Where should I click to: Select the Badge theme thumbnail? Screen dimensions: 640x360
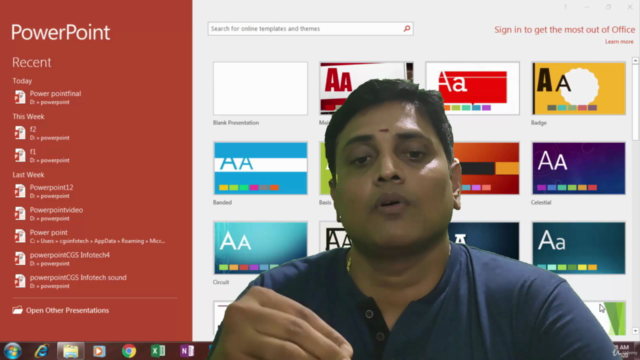578,89
